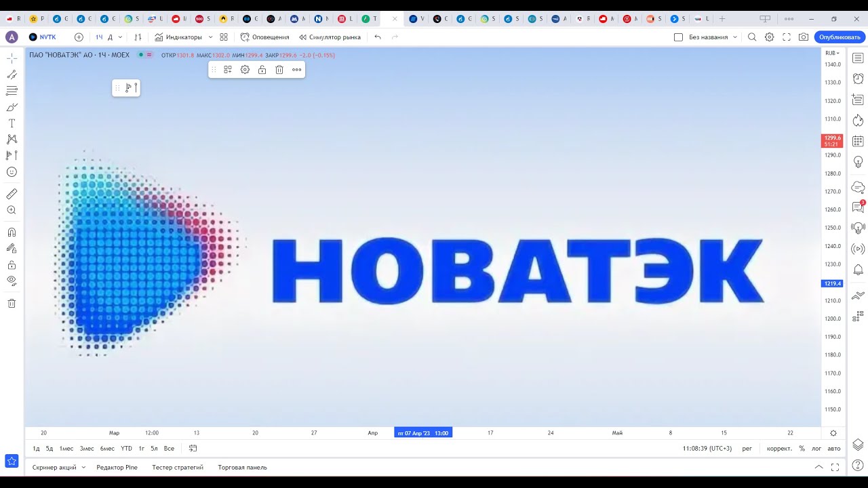Remove drawings using the left toolbar trash icon

coord(12,303)
